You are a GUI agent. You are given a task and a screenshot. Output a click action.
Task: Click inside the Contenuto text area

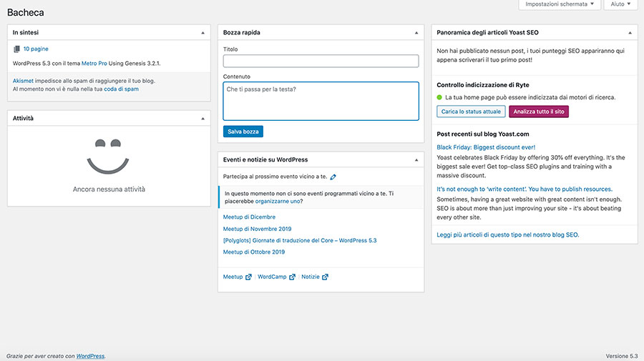click(321, 101)
